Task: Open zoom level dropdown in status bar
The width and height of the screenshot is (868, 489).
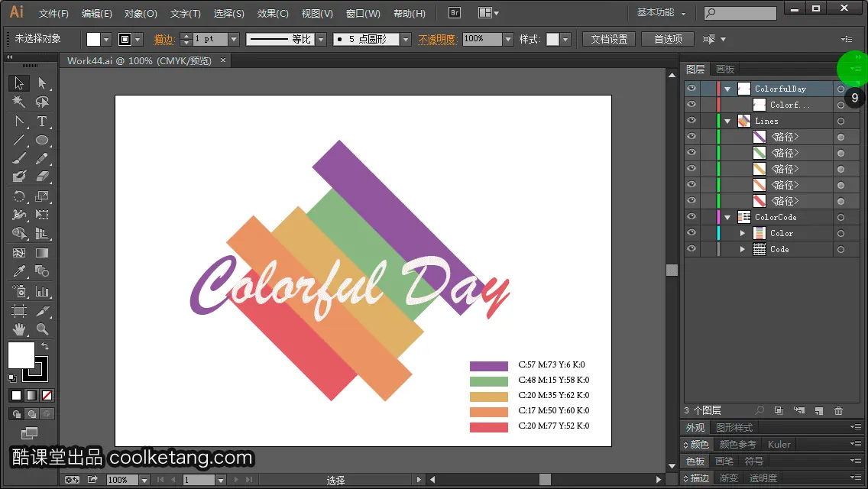Action: point(144,480)
